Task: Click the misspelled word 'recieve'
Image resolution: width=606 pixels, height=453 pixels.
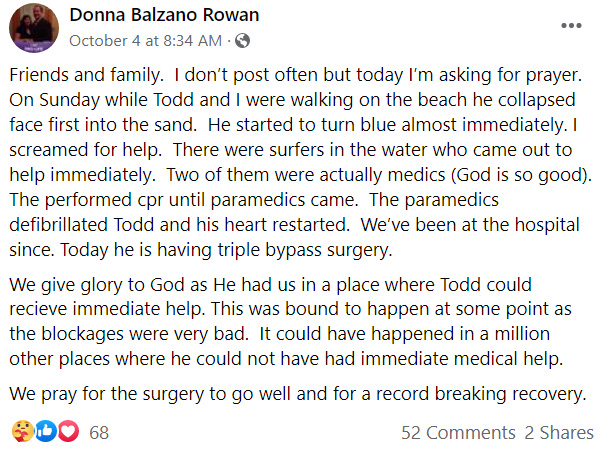Action: [x=38, y=309]
